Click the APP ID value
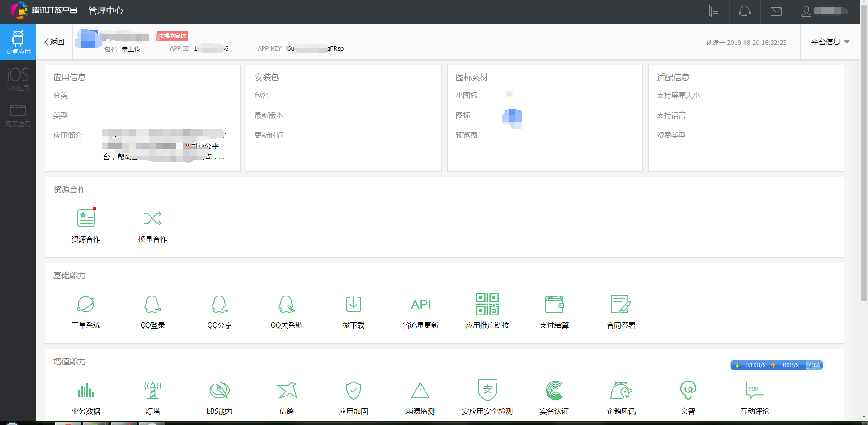This screenshot has width=868, height=425. pos(211,48)
